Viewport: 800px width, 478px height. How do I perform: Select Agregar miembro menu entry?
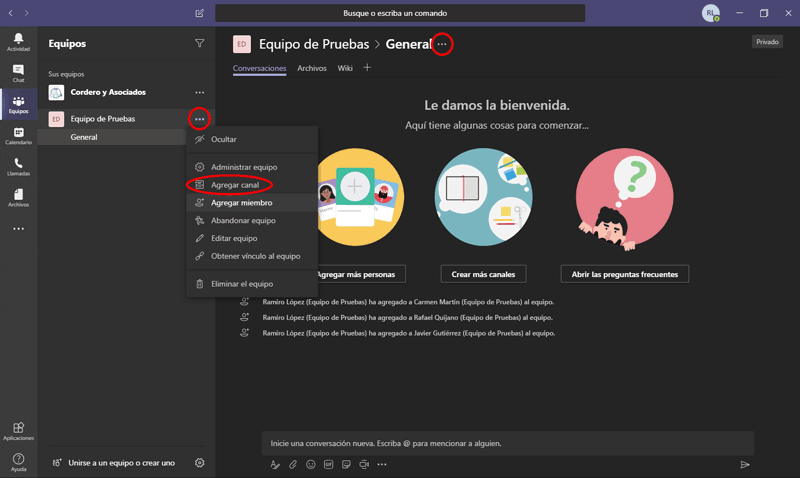click(252, 203)
